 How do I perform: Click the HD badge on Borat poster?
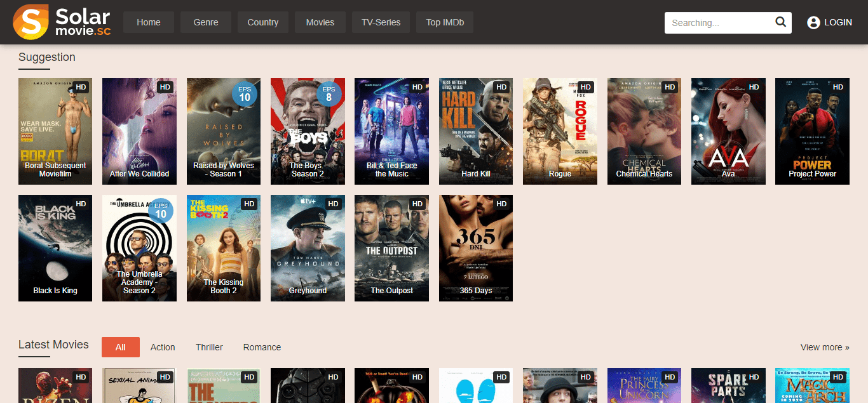click(81, 87)
